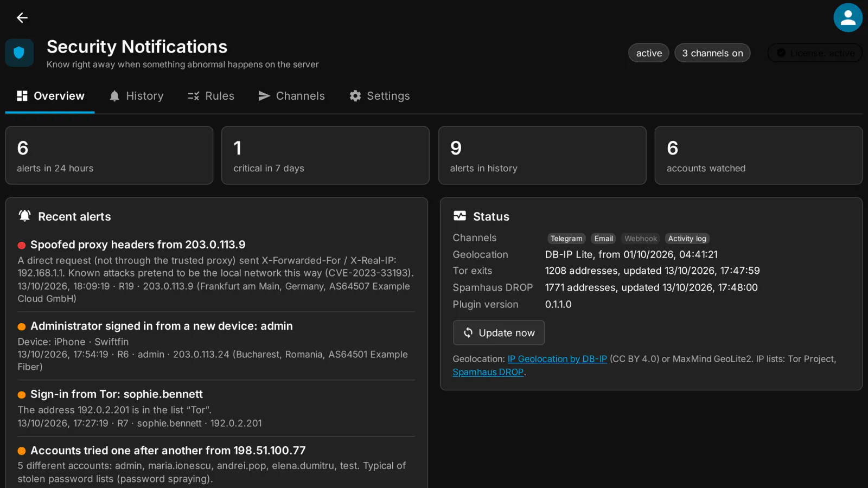Screen dimensions: 868x488
Task: Open the user account avatar
Action: (x=848, y=18)
